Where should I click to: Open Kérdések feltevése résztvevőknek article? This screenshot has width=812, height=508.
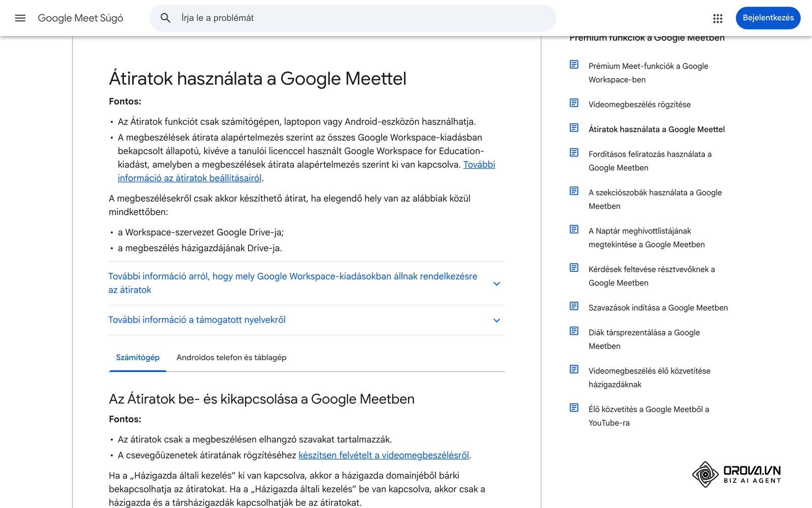point(652,276)
